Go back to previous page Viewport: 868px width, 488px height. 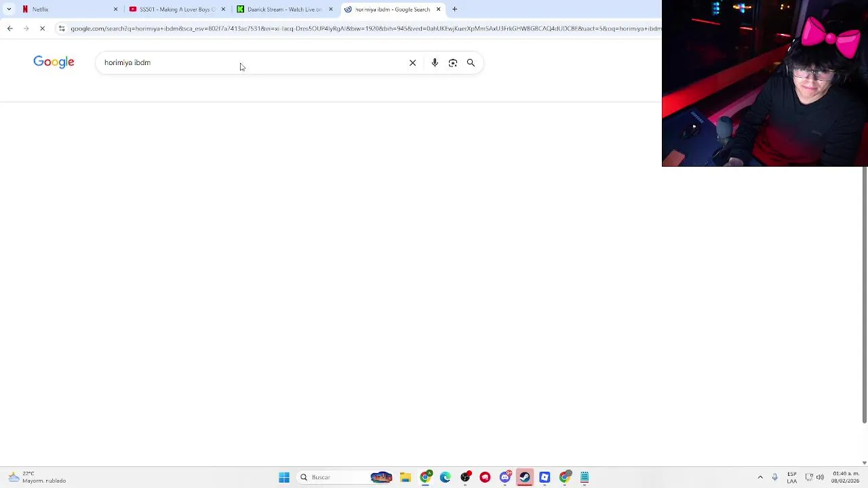click(x=9, y=28)
